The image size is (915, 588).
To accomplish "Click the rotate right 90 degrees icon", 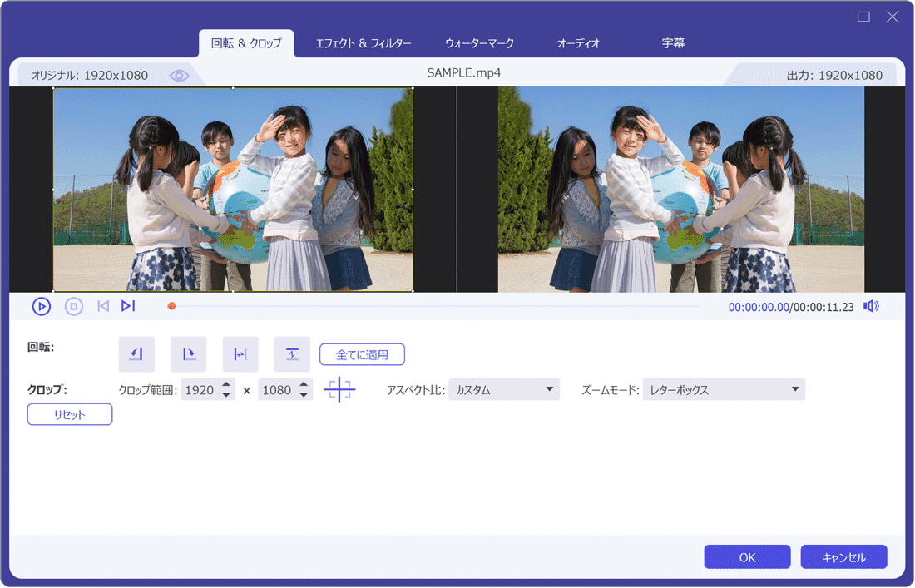I will pyautogui.click(x=189, y=354).
